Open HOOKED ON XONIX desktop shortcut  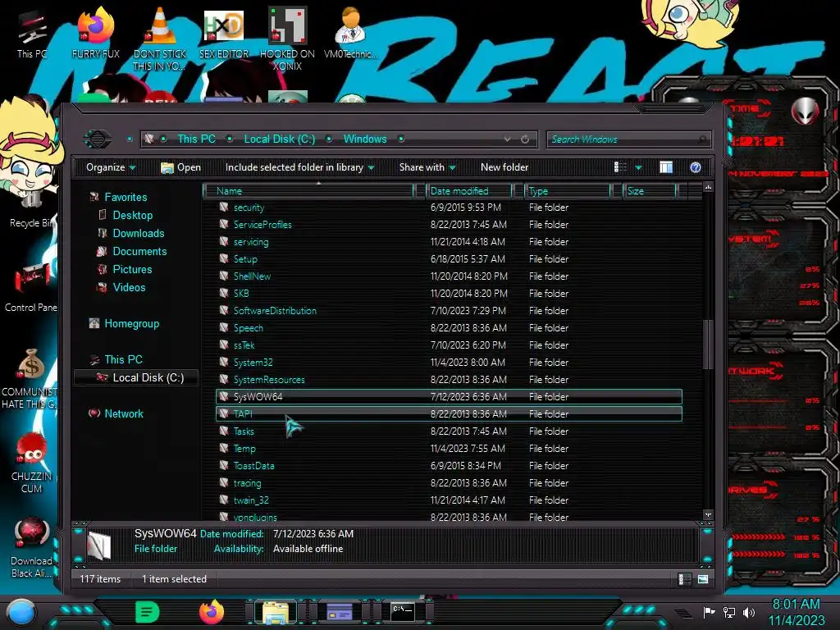288,39
